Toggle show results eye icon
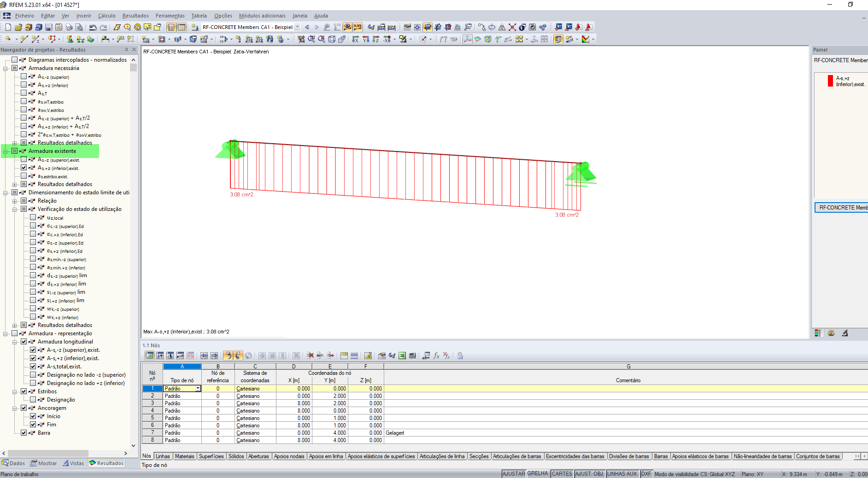The width and height of the screenshot is (868, 478). pyautogui.click(x=347, y=27)
